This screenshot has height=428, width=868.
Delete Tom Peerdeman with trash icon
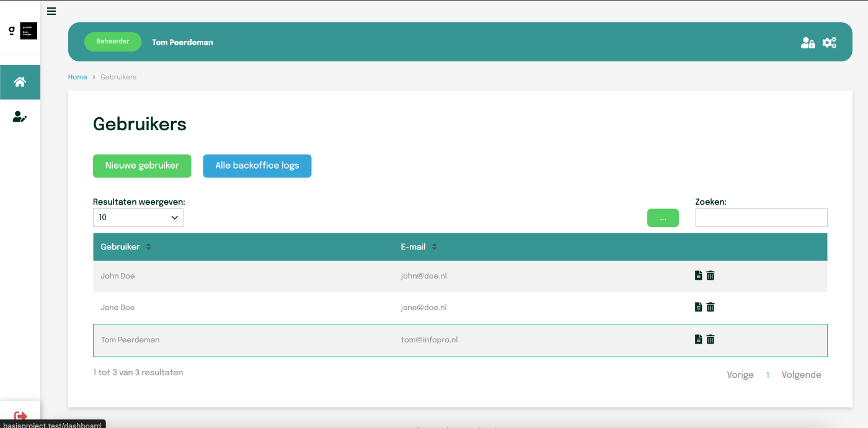click(711, 339)
